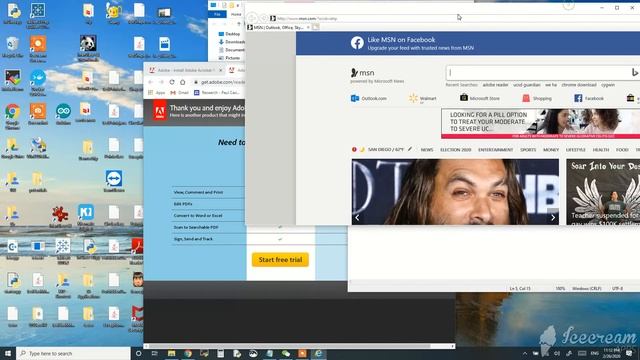
Task: Open the Windows Start menu
Action: [x=8, y=353]
